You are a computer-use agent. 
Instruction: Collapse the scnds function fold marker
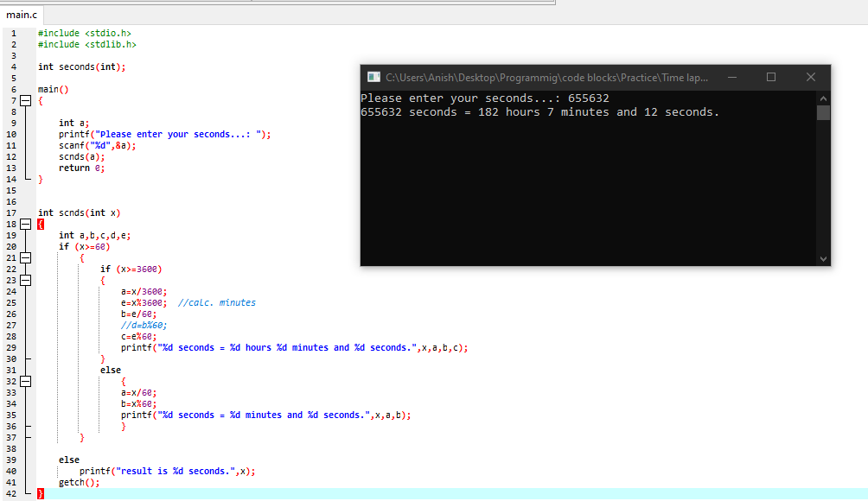point(26,223)
